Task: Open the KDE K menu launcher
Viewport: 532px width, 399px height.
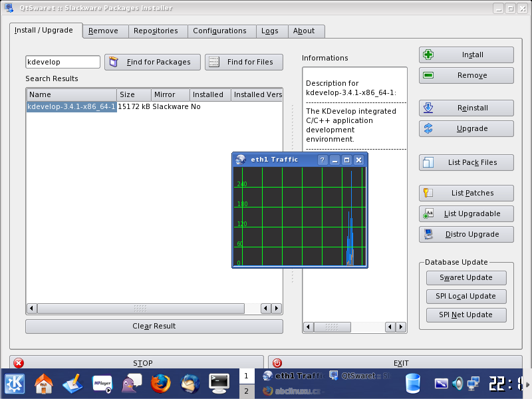Action: [14, 384]
